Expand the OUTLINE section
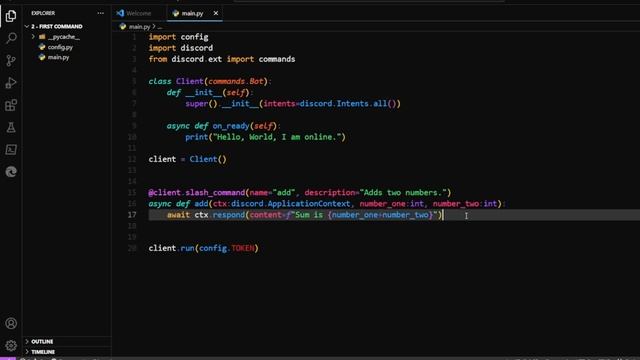Image resolution: width=640 pixels, height=360 pixels. coord(42,342)
